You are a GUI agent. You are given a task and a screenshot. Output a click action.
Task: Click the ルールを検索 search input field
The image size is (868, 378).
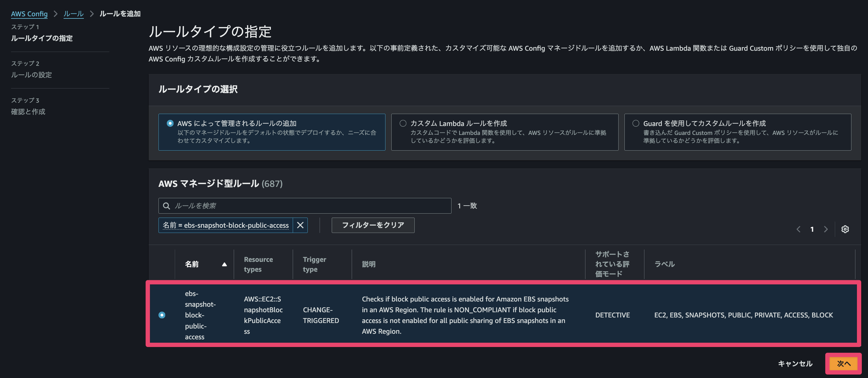(x=303, y=205)
